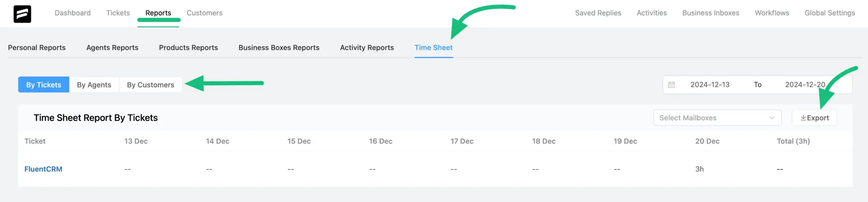Click the Fluent Support logo icon
The width and height of the screenshot is (868, 202).
pos(22,14)
